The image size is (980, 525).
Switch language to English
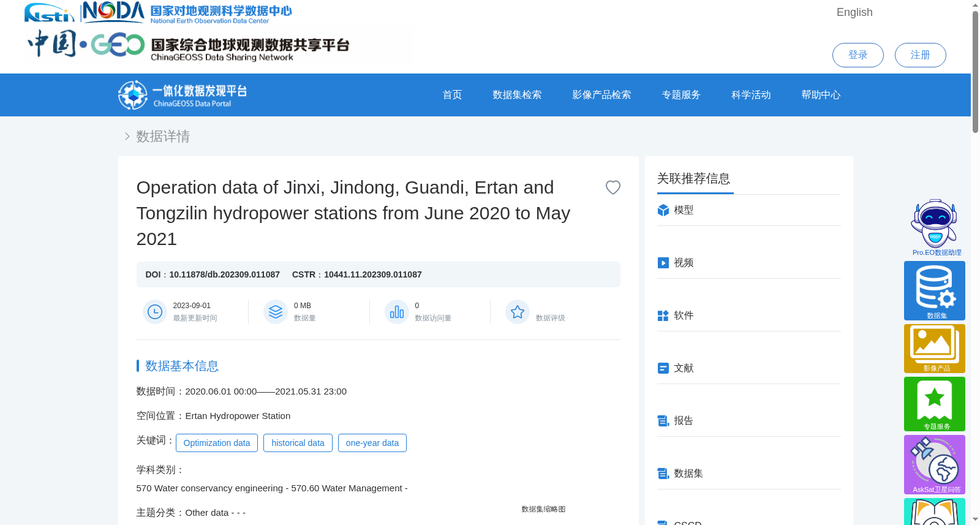(854, 12)
